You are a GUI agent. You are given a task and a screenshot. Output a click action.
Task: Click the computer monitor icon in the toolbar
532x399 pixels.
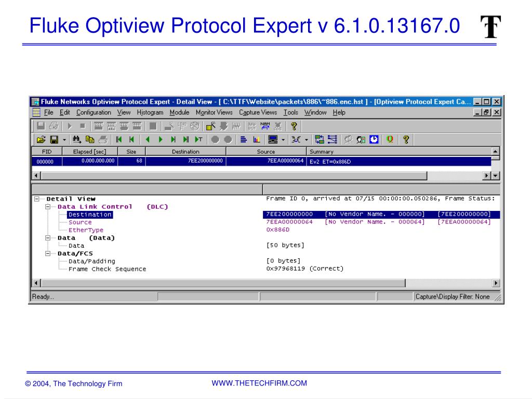[x=273, y=139]
